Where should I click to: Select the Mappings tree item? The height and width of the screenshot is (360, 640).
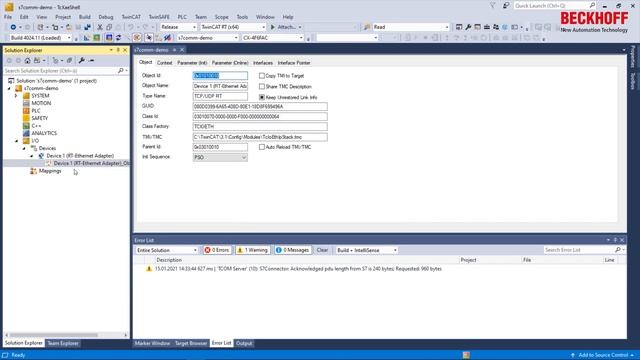click(x=50, y=171)
